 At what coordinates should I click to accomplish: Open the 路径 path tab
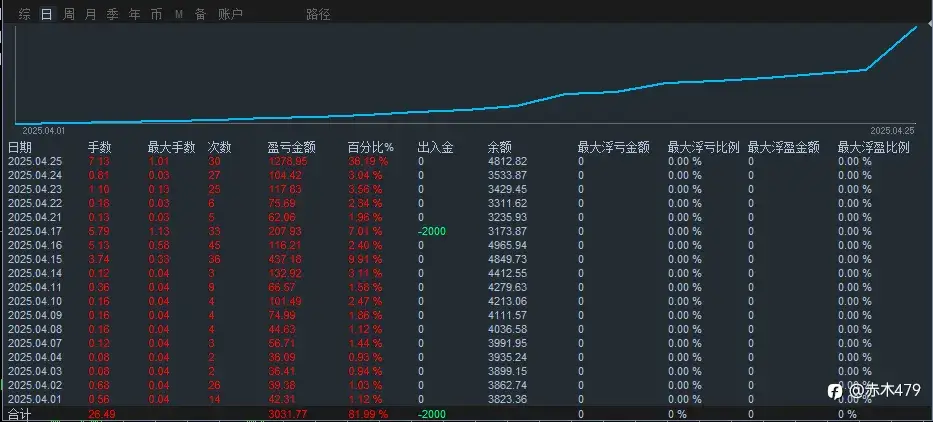click(318, 14)
